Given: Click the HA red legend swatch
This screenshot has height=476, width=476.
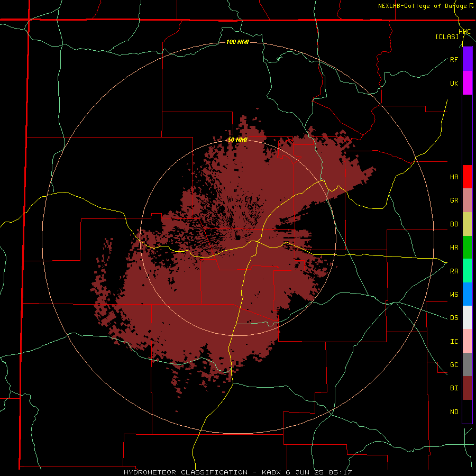Looking at the screenshot, I should (x=467, y=177).
